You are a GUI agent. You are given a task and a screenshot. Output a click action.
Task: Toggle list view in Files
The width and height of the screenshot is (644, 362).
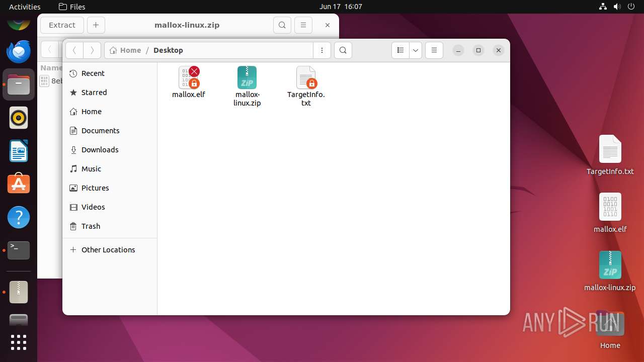point(400,50)
